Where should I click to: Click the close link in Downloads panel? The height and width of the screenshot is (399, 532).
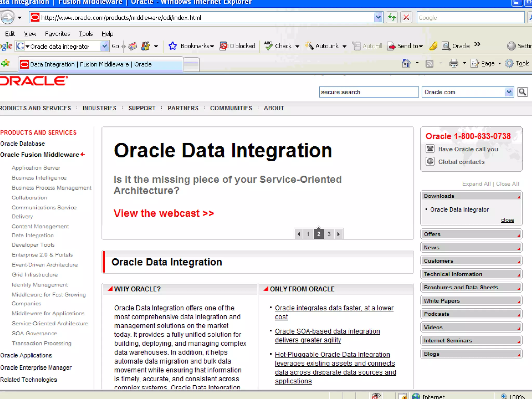click(x=508, y=220)
